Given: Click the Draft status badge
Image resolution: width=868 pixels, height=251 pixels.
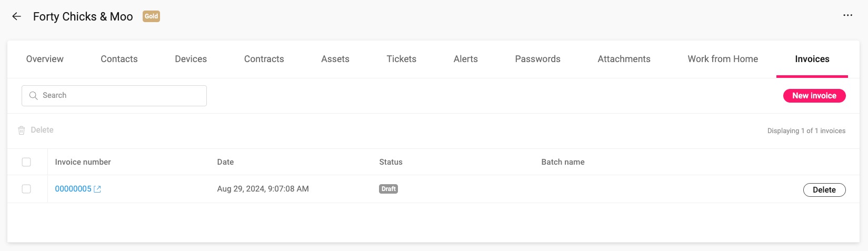Looking at the screenshot, I should coord(388,189).
